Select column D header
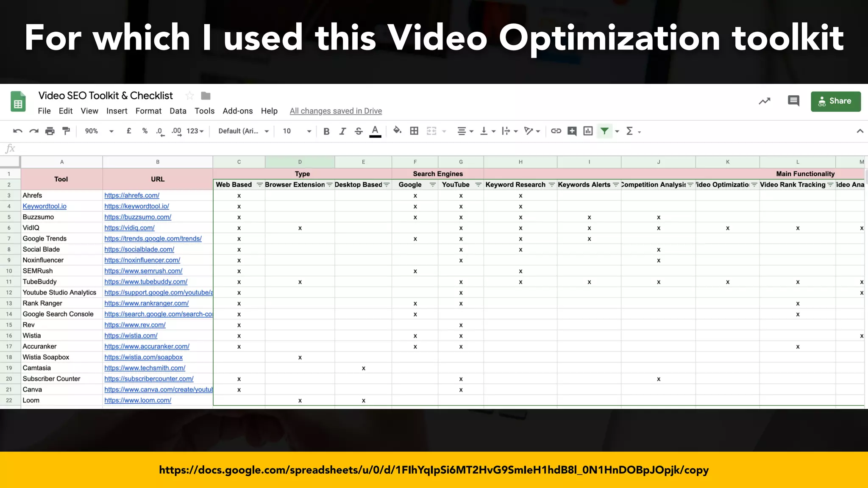This screenshot has height=488, width=868. [300, 162]
